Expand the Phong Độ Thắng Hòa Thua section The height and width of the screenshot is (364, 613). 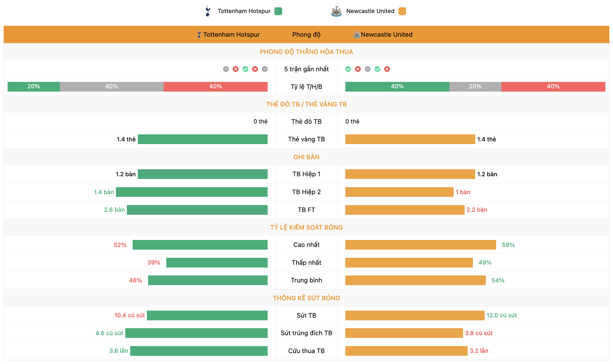[x=306, y=51]
